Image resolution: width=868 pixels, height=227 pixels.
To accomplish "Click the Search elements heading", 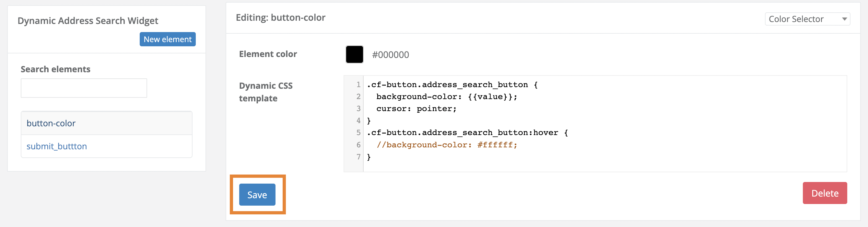I will [56, 69].
